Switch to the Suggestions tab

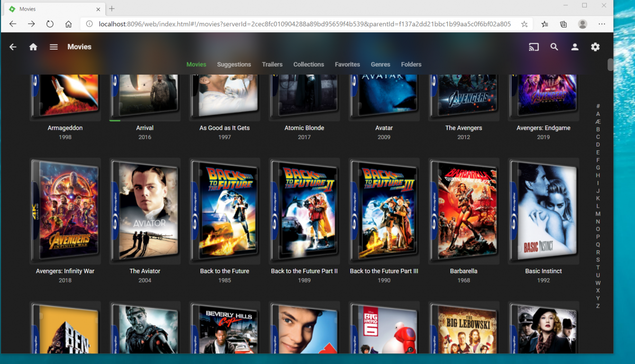click(x=234, y=65)
